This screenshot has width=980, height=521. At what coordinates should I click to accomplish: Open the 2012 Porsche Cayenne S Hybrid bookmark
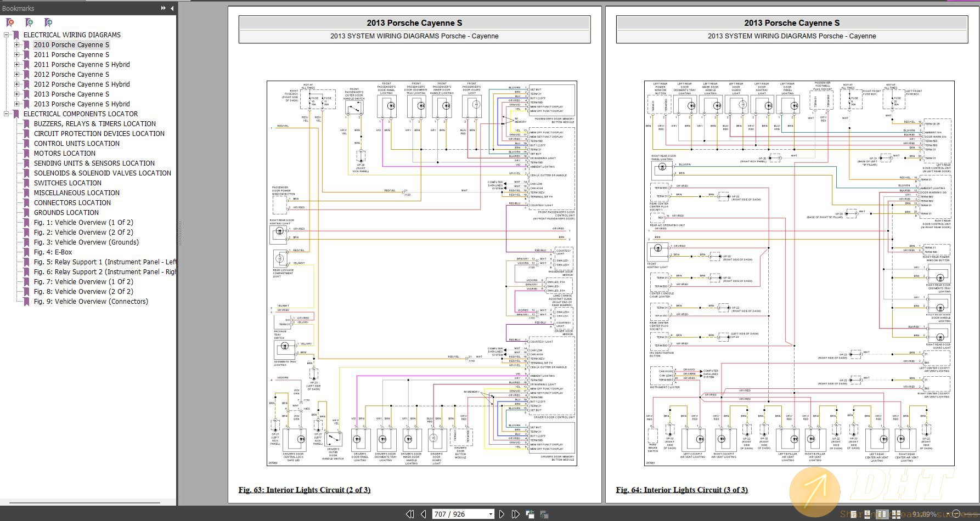82,84
